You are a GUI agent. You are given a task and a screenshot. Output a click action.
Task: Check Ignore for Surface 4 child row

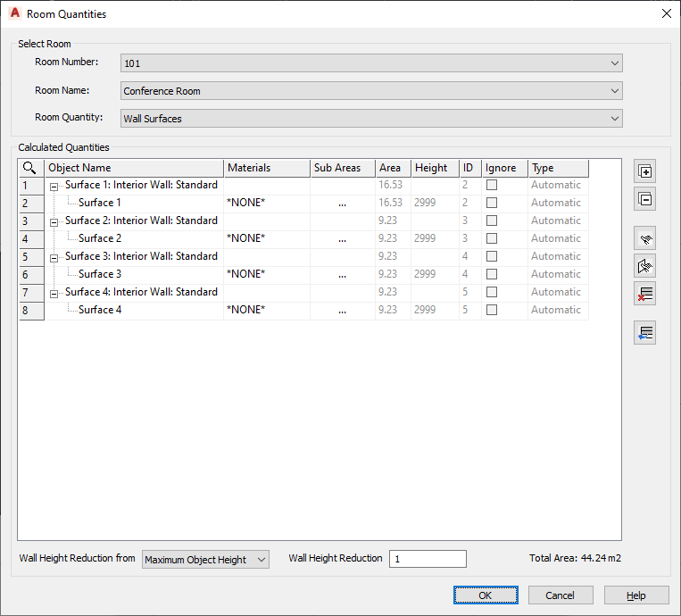(x=492, y=310)
